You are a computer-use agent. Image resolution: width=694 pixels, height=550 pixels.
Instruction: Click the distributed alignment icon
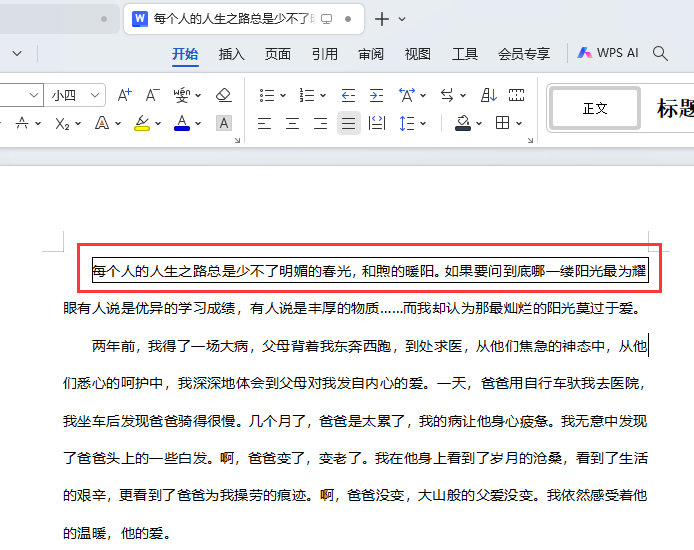[377, 123]
